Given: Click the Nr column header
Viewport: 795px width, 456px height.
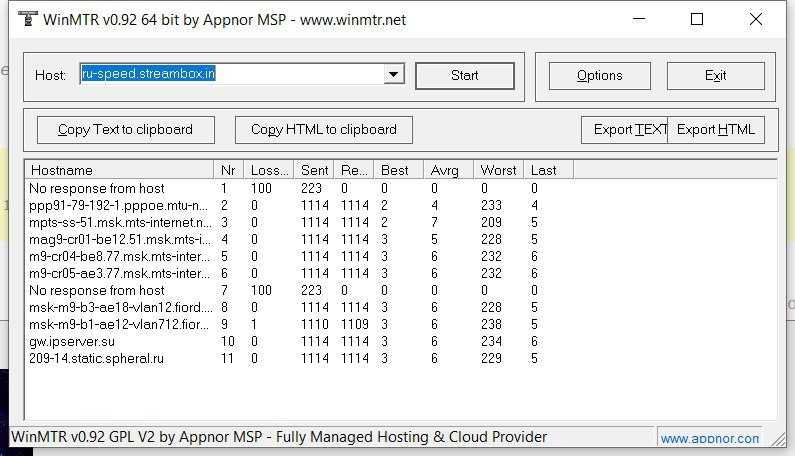Looking at the screenshot, I should (x=229, y=170).
